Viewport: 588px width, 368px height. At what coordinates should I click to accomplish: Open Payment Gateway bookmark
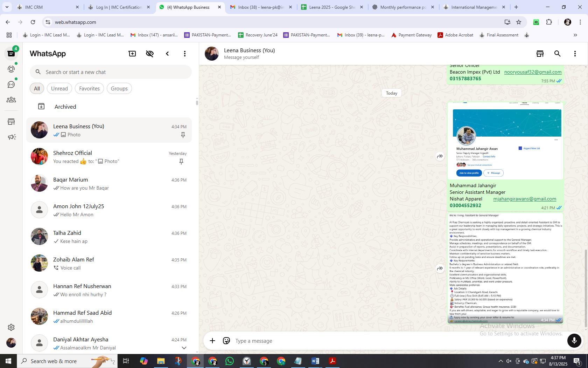pyautogui.click(x=411, y=35)
